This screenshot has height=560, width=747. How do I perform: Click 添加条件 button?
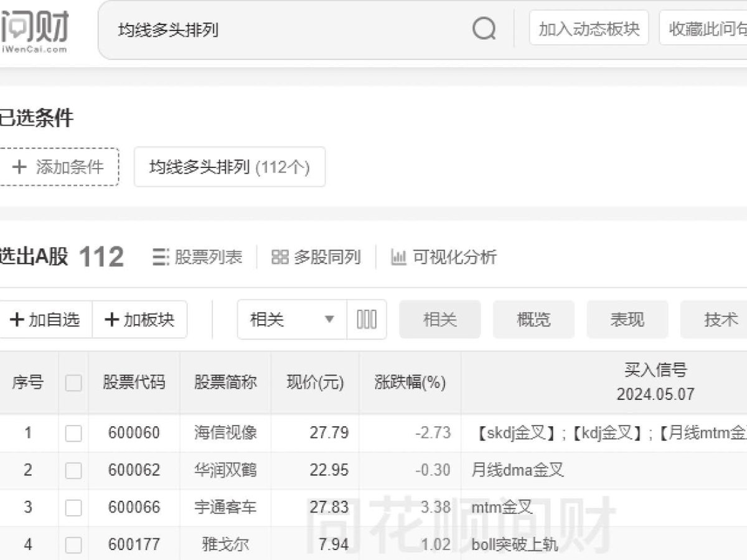point(59,167)
